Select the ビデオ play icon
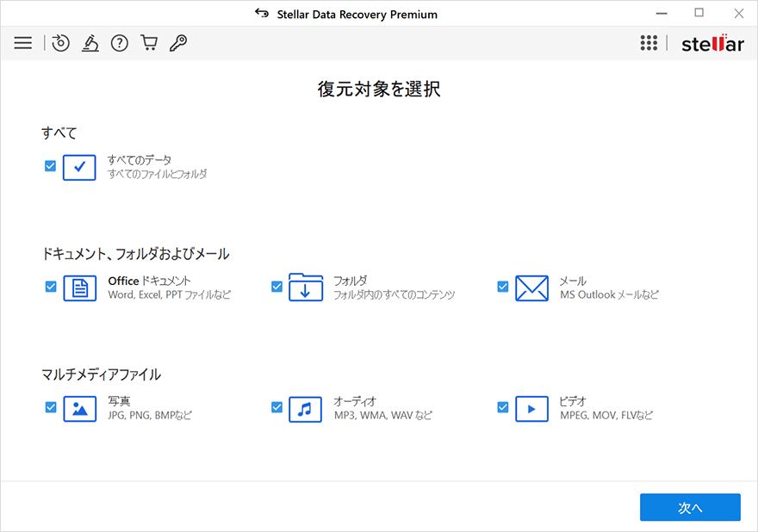This screenshot has width=758, height=532. coord(531,409)
